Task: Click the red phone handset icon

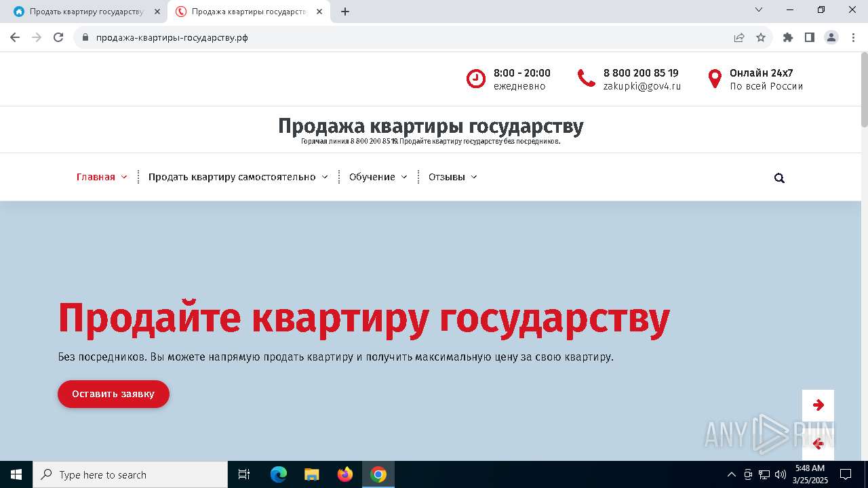Action: 587,79
